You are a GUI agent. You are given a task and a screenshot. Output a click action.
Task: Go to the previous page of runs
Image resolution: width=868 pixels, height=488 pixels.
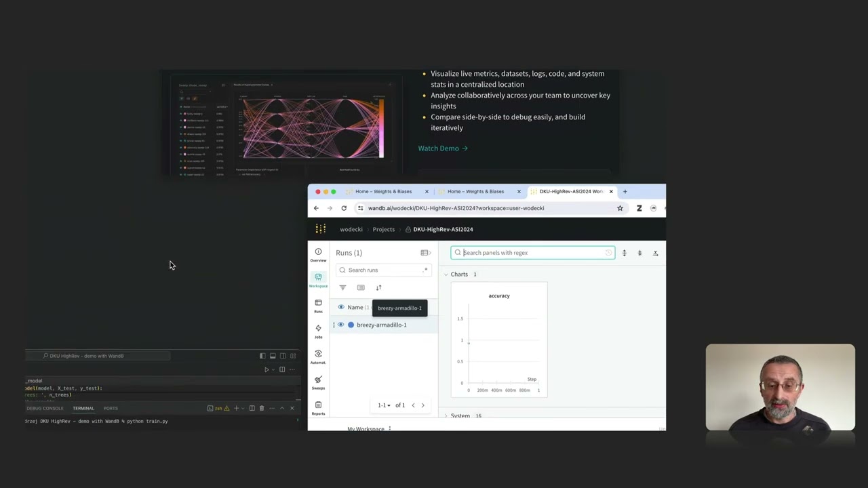pos(413,405)
